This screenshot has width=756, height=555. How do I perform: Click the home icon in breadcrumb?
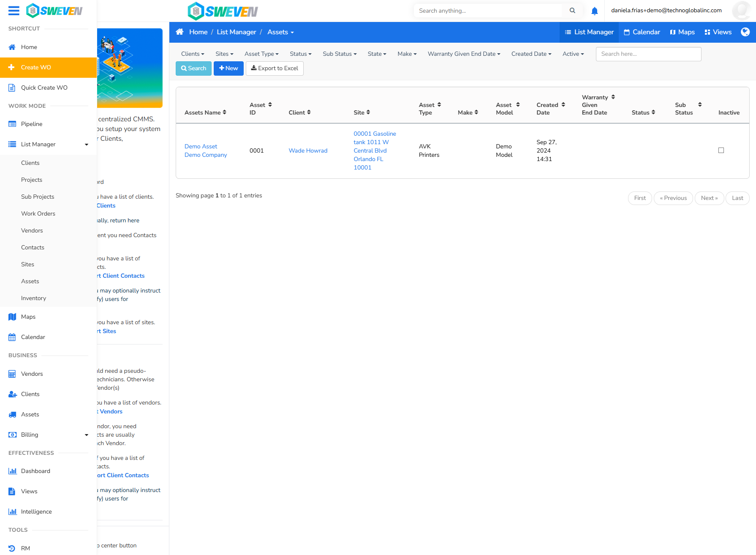point(179,32)
